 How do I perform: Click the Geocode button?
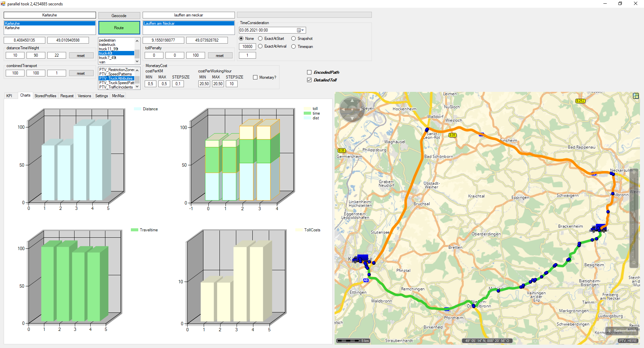point(119,16)
